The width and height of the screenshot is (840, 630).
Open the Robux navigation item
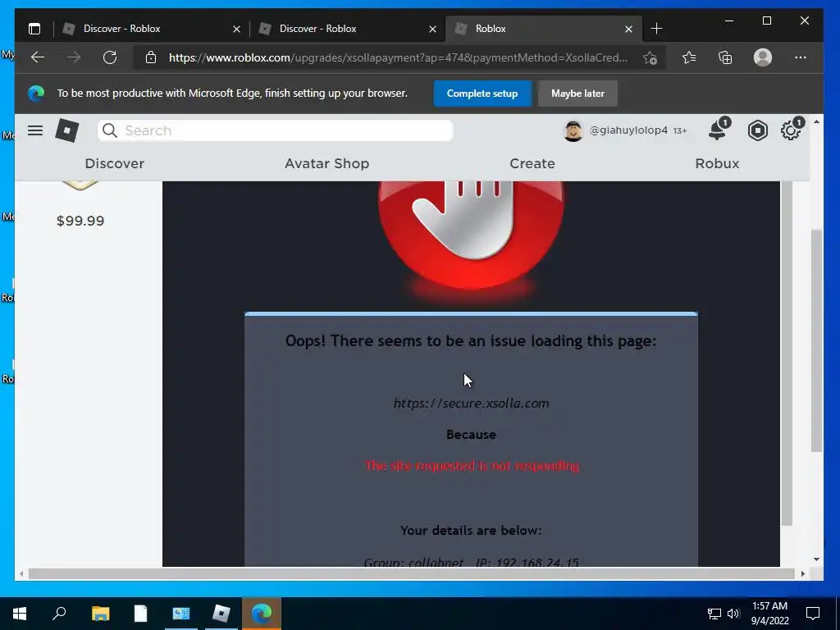[x=717, y=163]
